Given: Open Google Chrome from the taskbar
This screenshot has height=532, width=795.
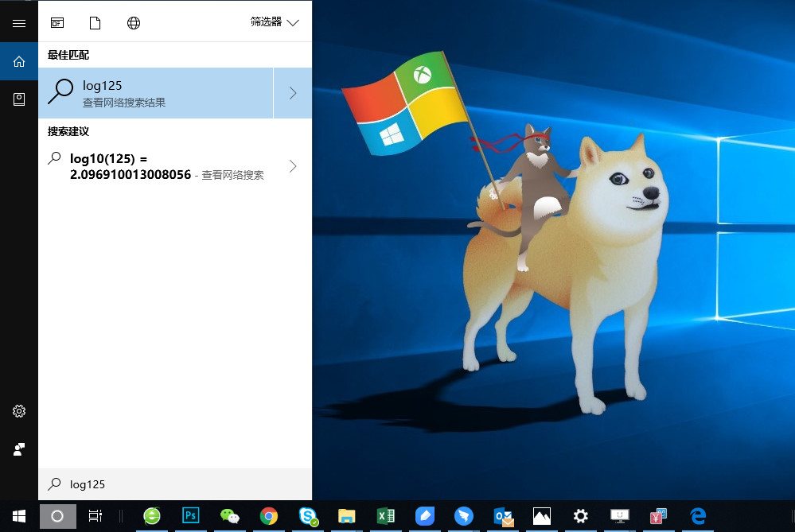Looking at the screenshot, I should [269, 516].
